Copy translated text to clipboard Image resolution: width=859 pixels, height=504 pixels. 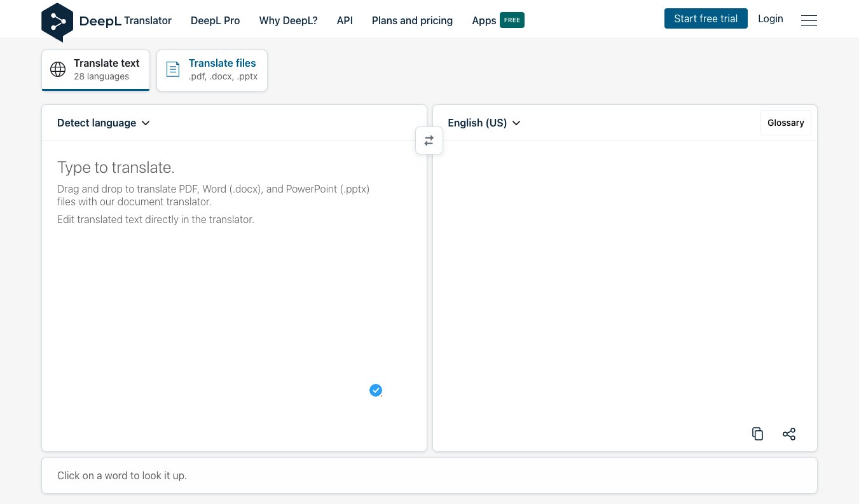(x=757, y=434)
